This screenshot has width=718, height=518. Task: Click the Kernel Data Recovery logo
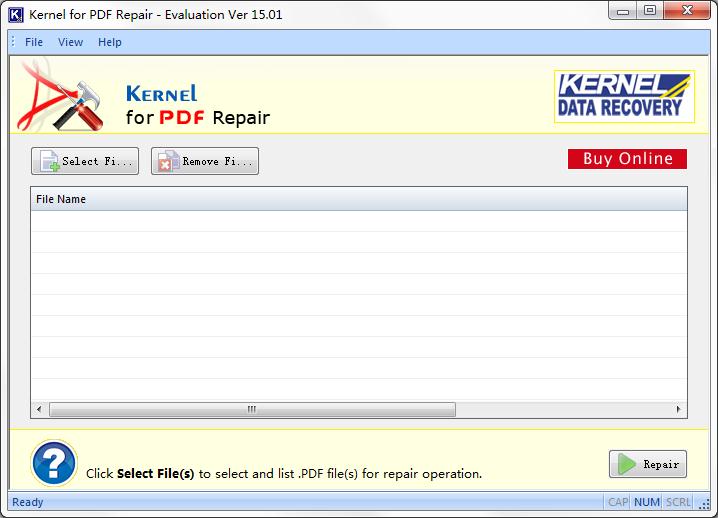[x=624, y=97]
